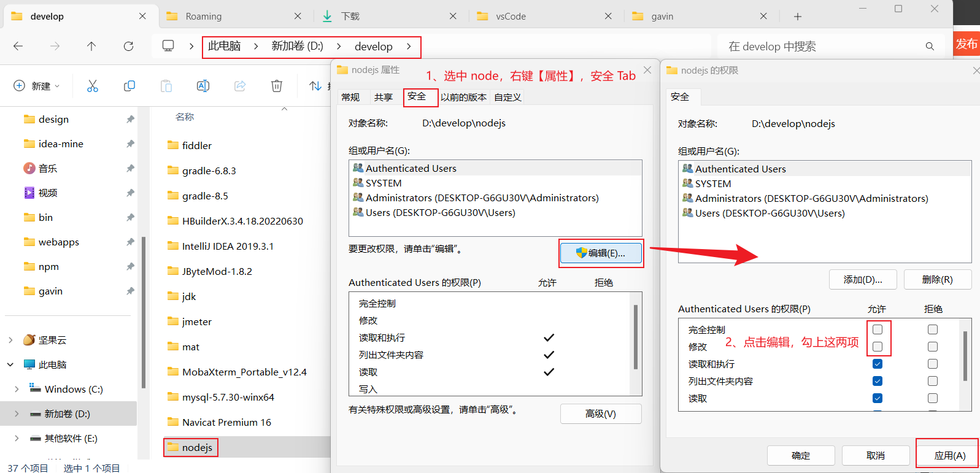
Task: Click the Cut scissors icon in toolbar
Action: pos(93,86)
